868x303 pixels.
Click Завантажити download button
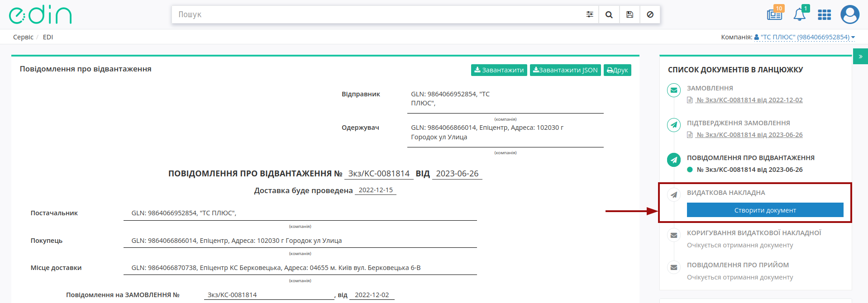tap(499, 70)
